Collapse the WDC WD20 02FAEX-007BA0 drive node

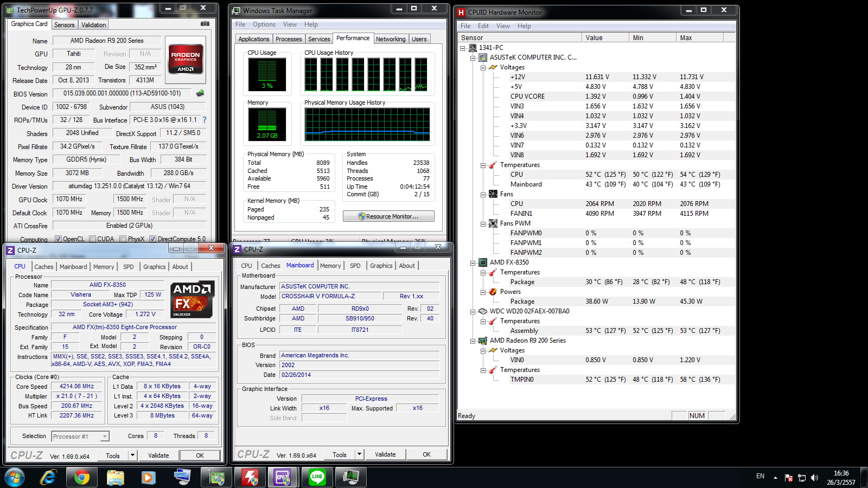coord(473,311)
